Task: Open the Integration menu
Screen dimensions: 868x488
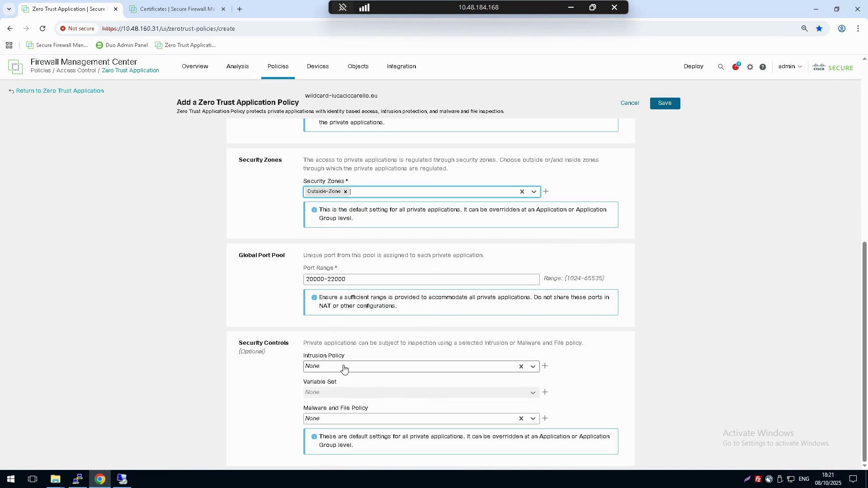Action: point(401,66)
